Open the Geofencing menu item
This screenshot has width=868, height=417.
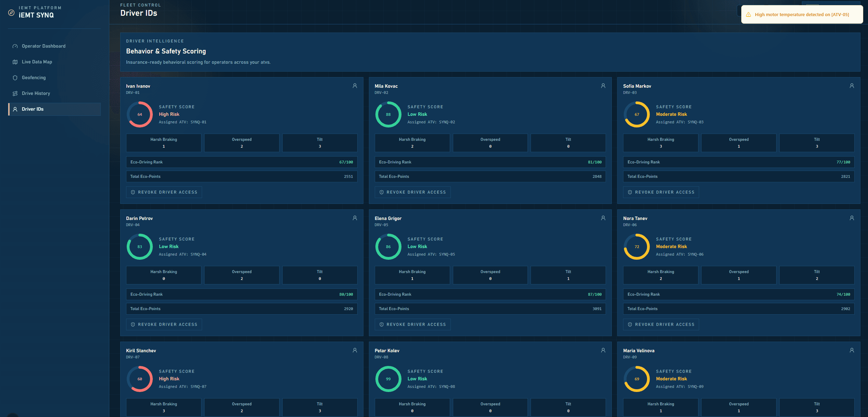[x=34, y=78]
